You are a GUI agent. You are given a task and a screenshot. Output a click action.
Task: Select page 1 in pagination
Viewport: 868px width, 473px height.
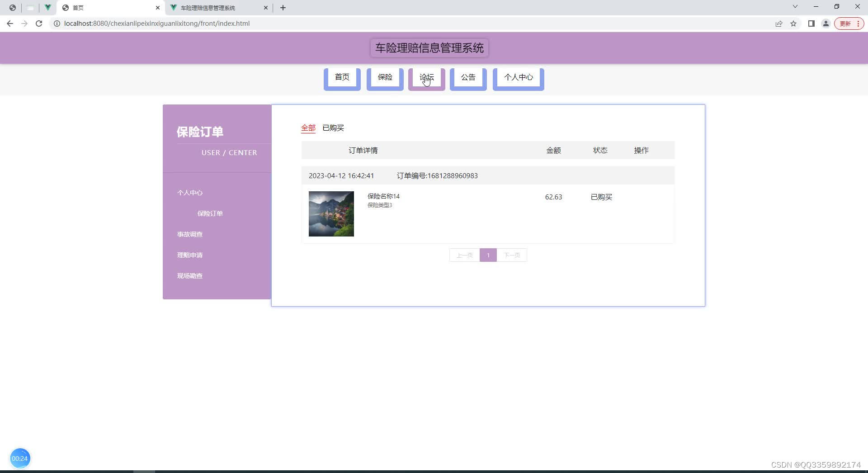[x=488, y=255]
